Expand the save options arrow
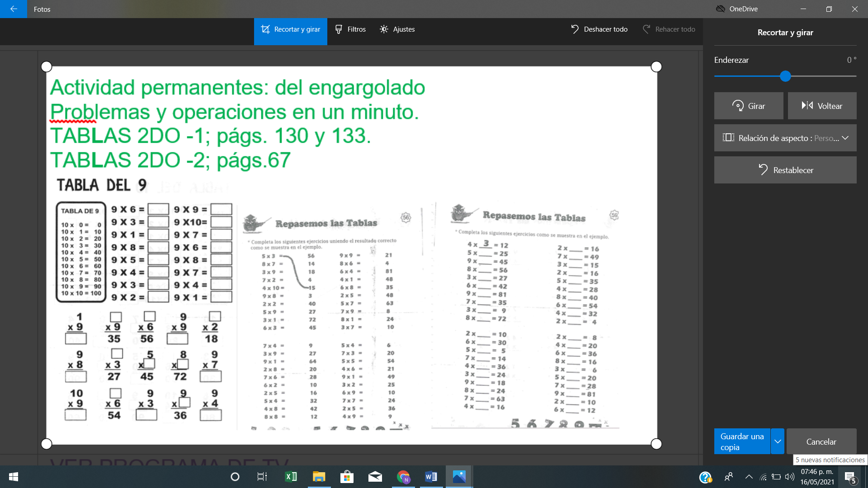Image resolution: width=868 pixels, height=488 pixels. point(778,442)
